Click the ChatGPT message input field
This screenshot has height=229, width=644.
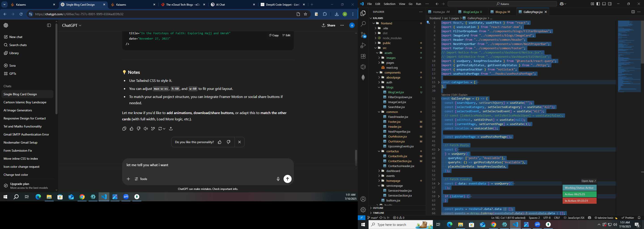pos(208,165)
